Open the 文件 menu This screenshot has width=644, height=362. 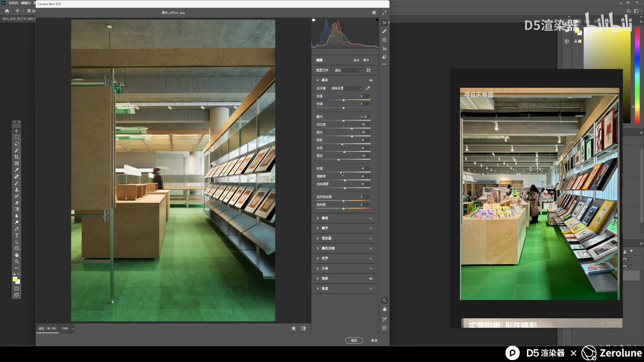tap(13, 3)
